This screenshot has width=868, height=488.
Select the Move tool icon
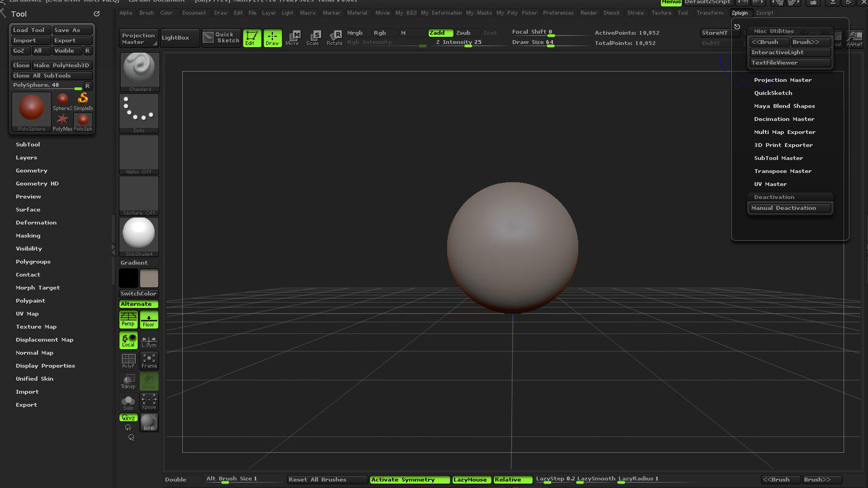(x=293, y=37)
